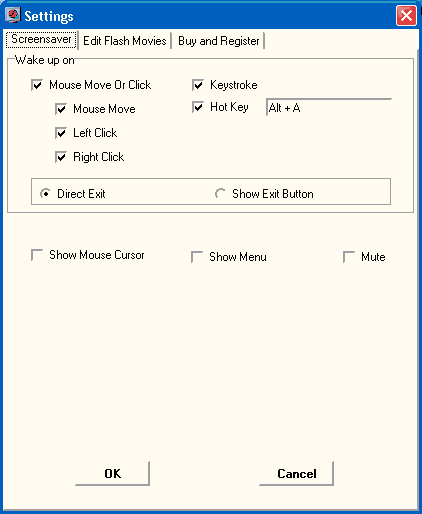Uncheck the Right Click checkbox

pyautogui.click(x=61, y=157)
